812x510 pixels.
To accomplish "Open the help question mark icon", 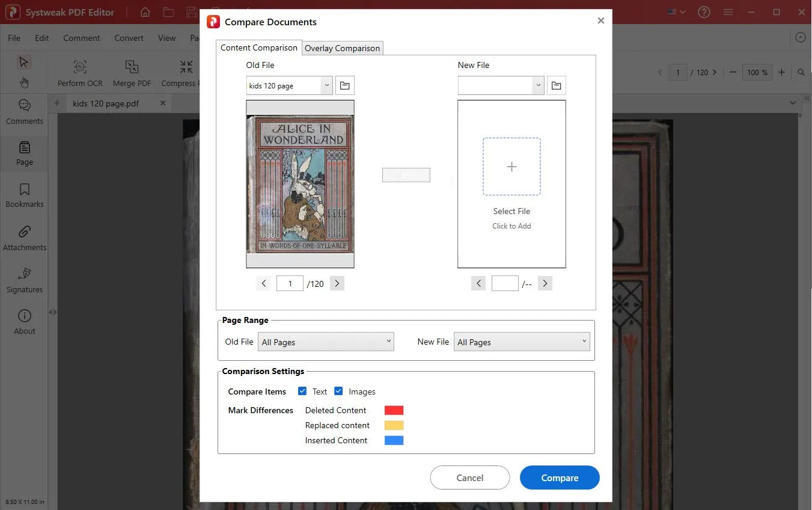I will (x=704, y=12).
